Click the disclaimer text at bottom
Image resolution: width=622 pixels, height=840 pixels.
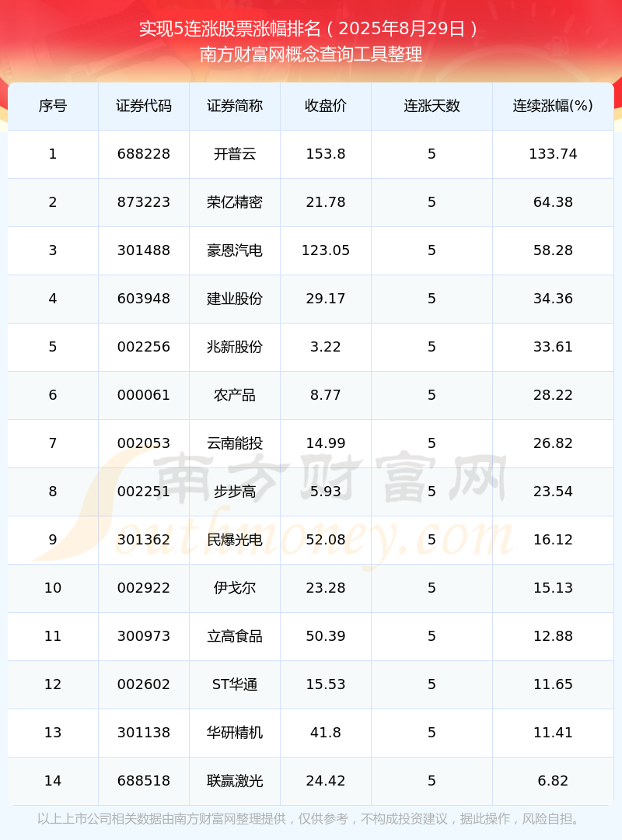(x=311, y=818)
